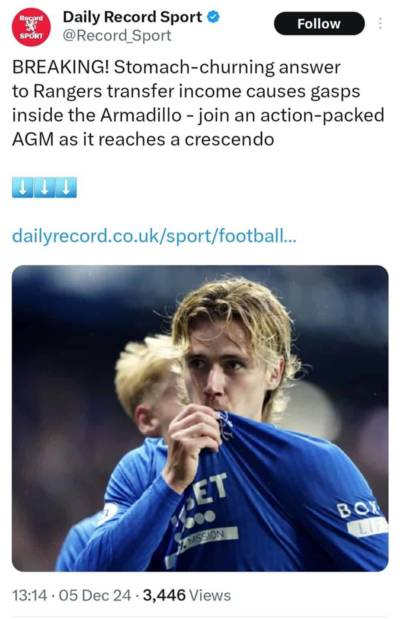The width and height of the screenshot is (400, 619).
Task: Open the dailyrecord.co.uk article link
Action: 154,236
